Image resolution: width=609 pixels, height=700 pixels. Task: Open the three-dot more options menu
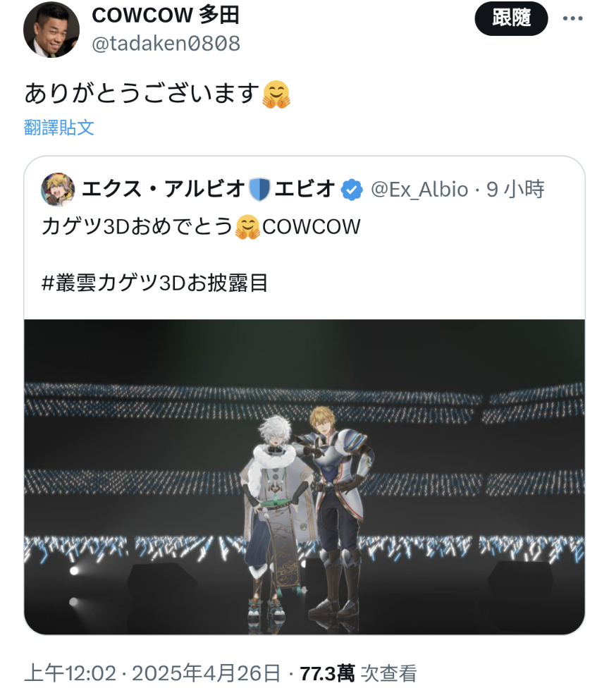pos(573,18)
